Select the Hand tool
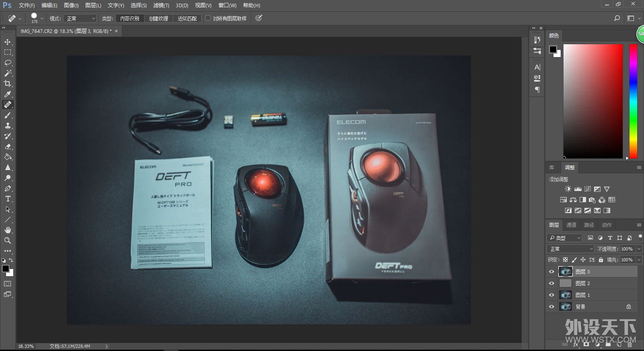The image size is (644, 351). click(8, 230)
